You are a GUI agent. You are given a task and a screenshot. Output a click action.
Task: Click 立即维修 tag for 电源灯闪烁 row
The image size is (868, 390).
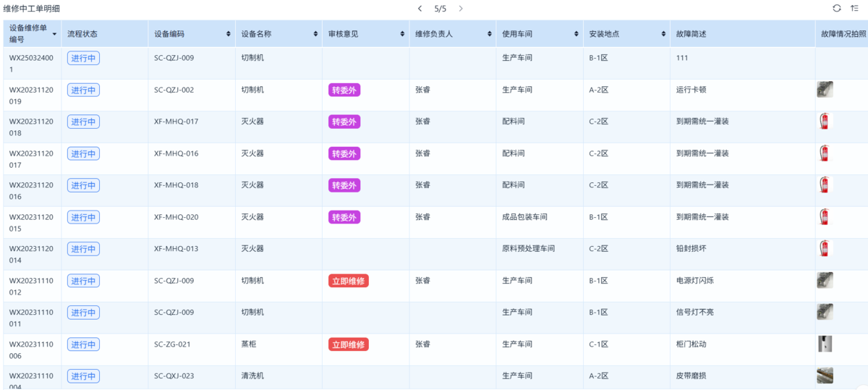(349, 281)
